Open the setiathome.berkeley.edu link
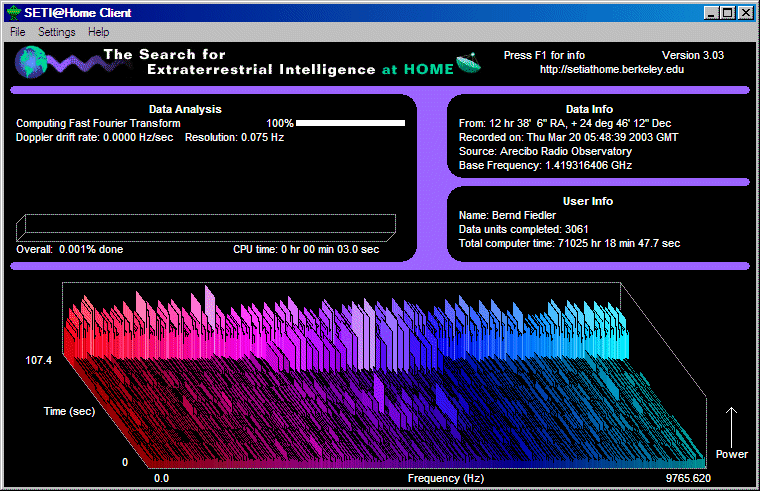The image size is (760, 491). (x=612, y=69)
